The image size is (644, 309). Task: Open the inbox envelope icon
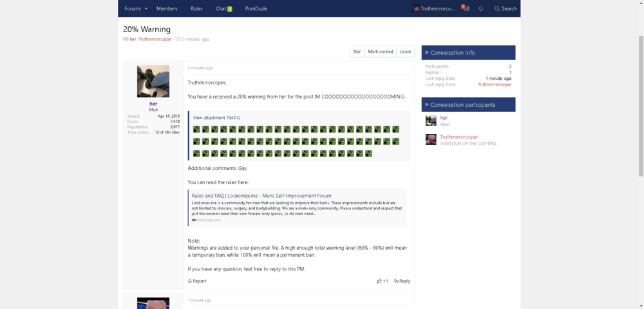pyautogui.click(x=466, y=8)
